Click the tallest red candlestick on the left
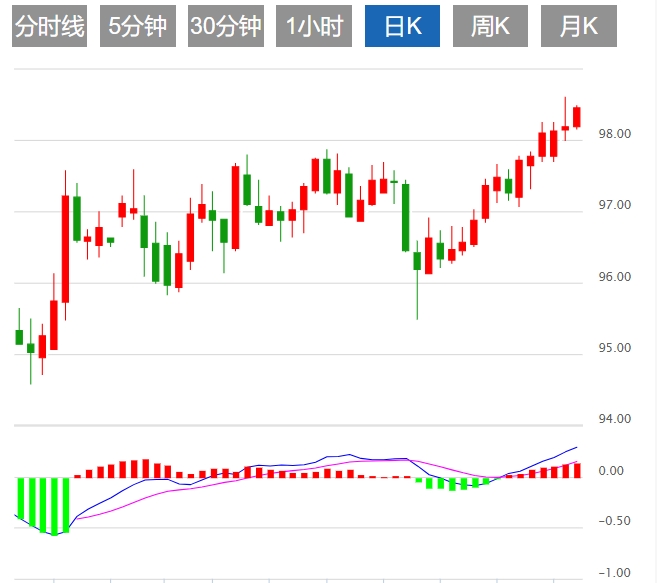 (65, 248)
